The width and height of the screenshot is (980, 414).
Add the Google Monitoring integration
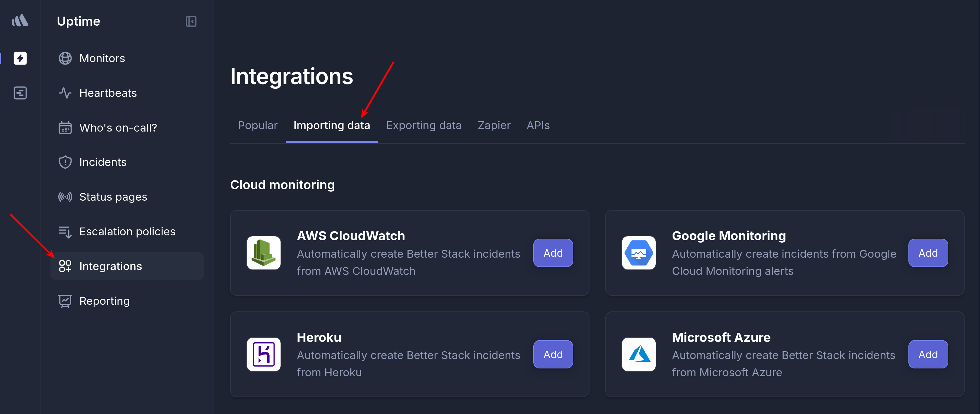coord(928,253)
